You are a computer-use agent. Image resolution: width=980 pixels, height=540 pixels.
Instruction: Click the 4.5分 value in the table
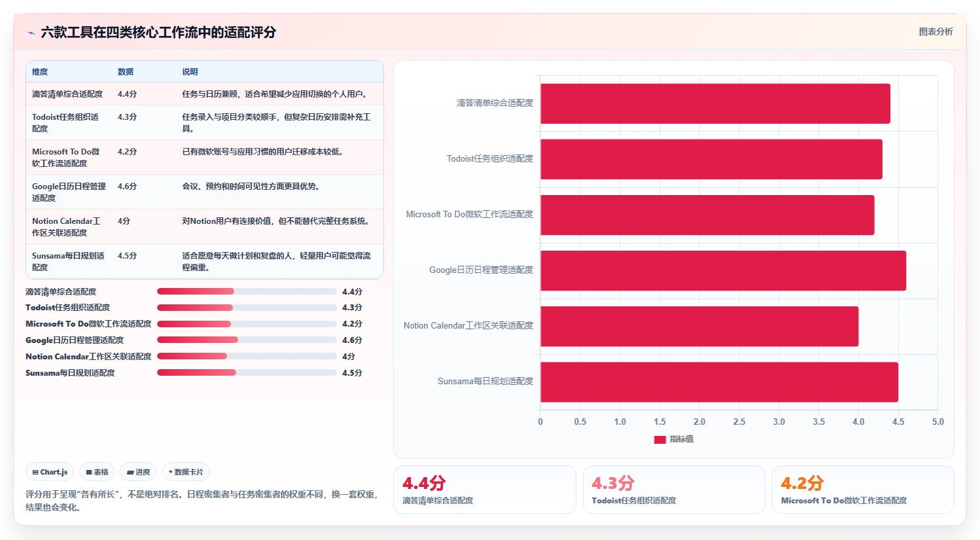pyautogui.click(x=127, y=256)
